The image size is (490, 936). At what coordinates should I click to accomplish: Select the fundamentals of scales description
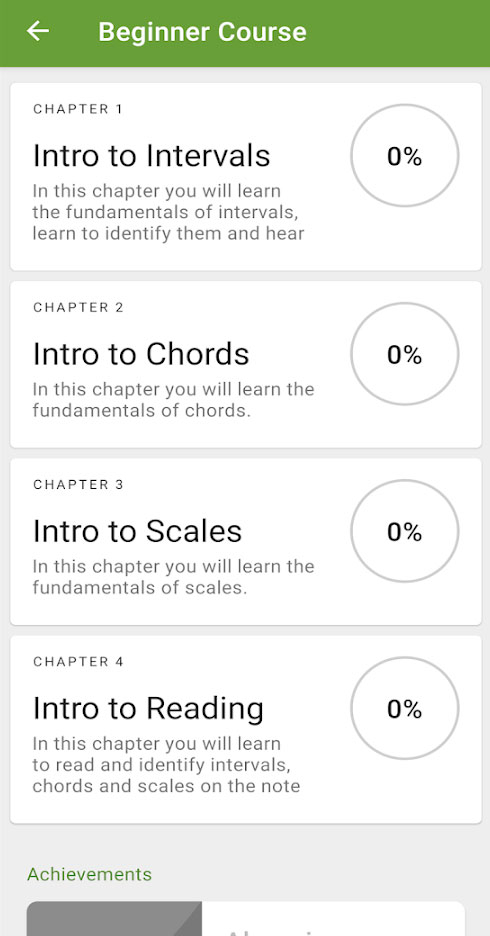(174, 577)
